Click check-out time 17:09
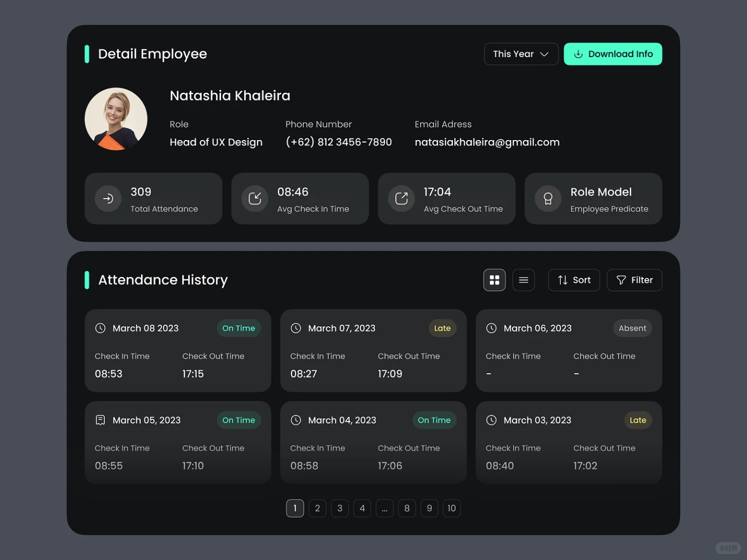The height and width of the screenshot is (560, 747). [x=390, y=374]
